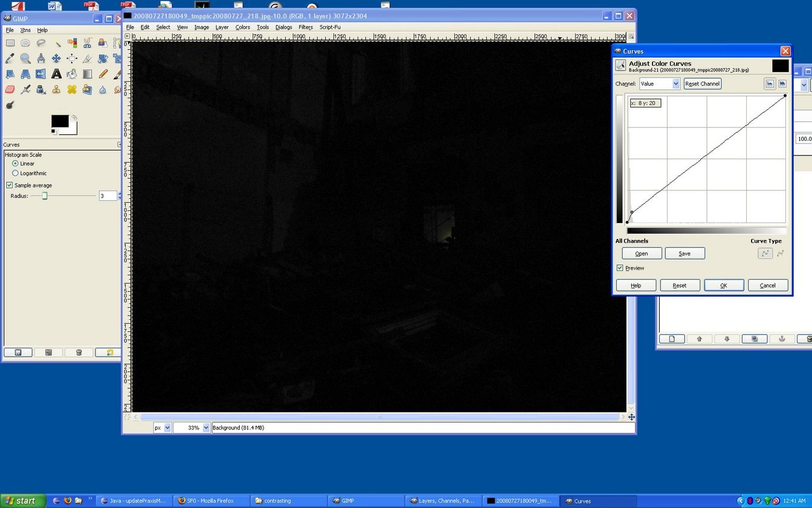Open the Filters menu
Screen dimensions: 812x508
click(305, 27)
